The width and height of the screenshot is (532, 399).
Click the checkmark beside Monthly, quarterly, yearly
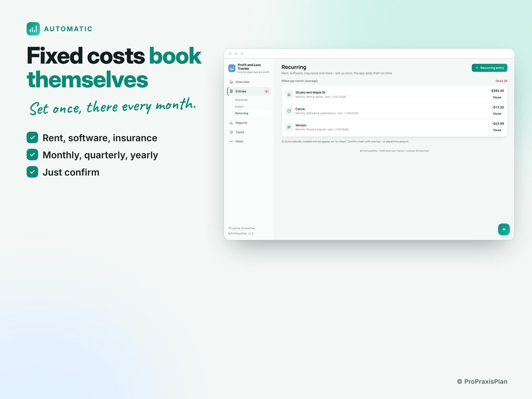(32, 154)
